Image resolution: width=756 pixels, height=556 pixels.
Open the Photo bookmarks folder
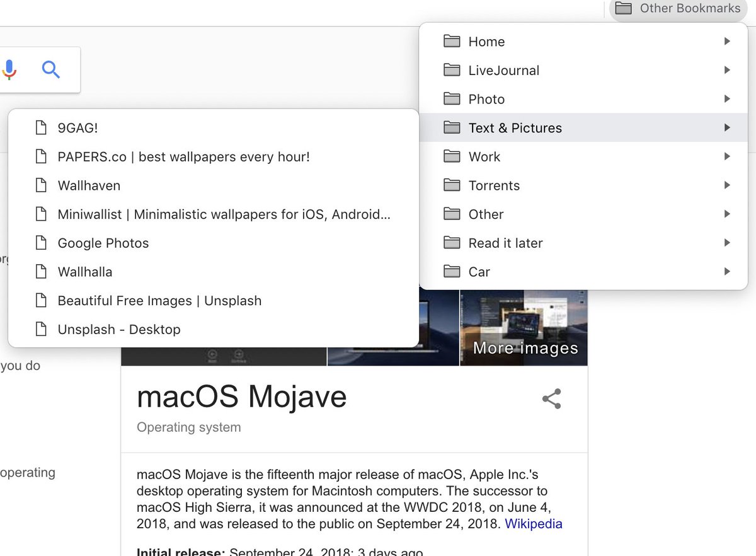pyautogui.click(x=583, y=99)
